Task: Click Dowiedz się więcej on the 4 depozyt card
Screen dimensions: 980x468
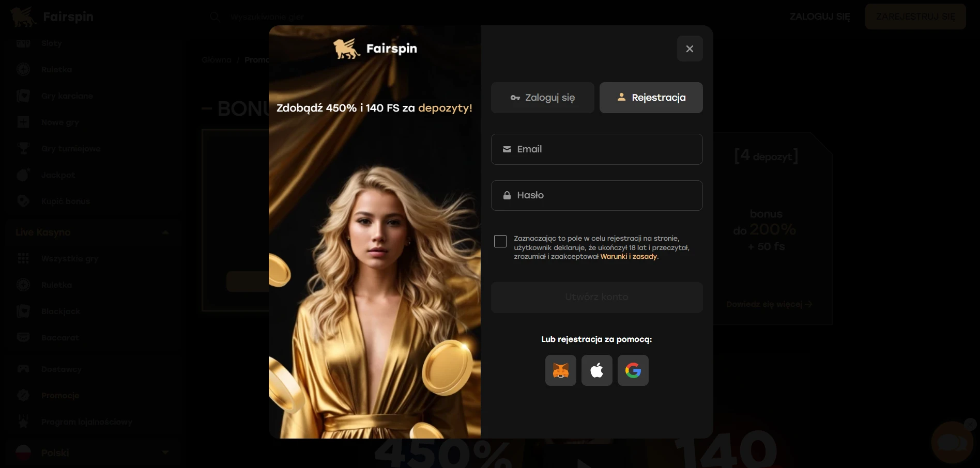Action: pyautogui.click(x=769, y=304)
